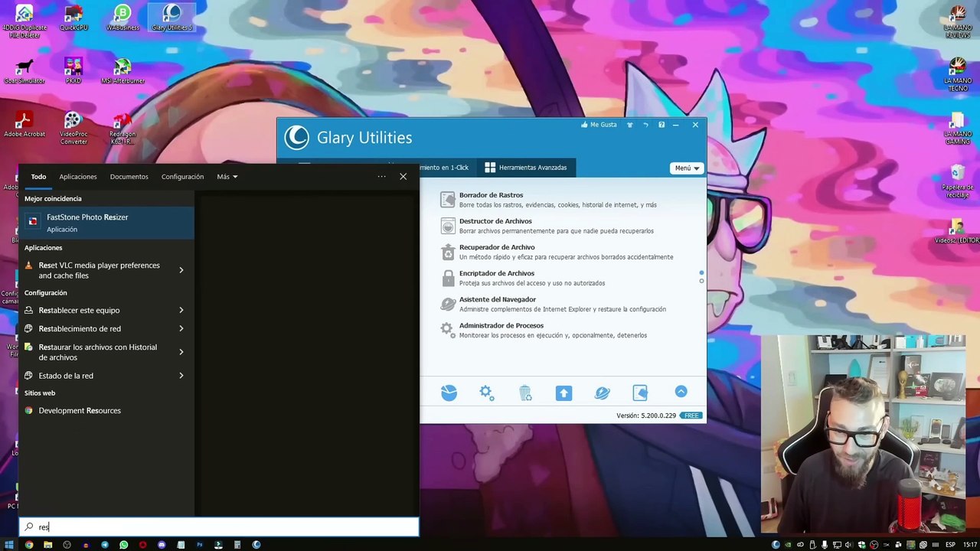Open the Glary Utilities Menú dropdown
980x551 pixels.
coord(686,168)
